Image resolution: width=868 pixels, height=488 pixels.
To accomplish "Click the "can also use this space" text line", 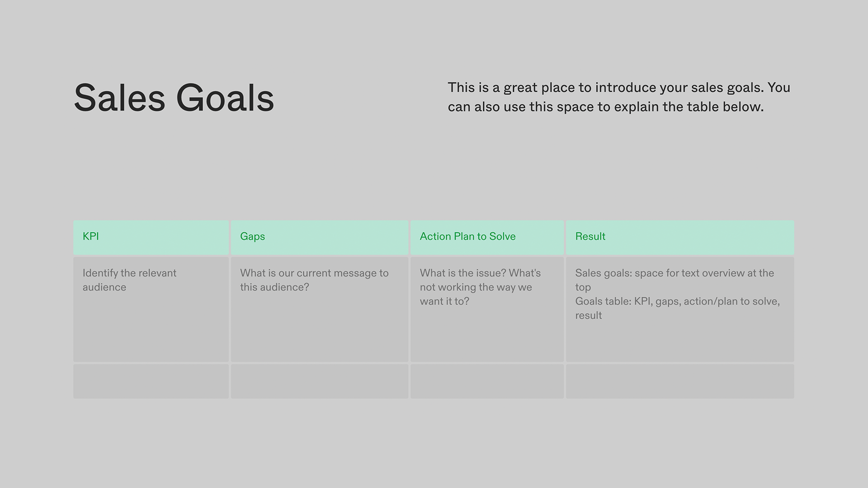I will [605, 107].
